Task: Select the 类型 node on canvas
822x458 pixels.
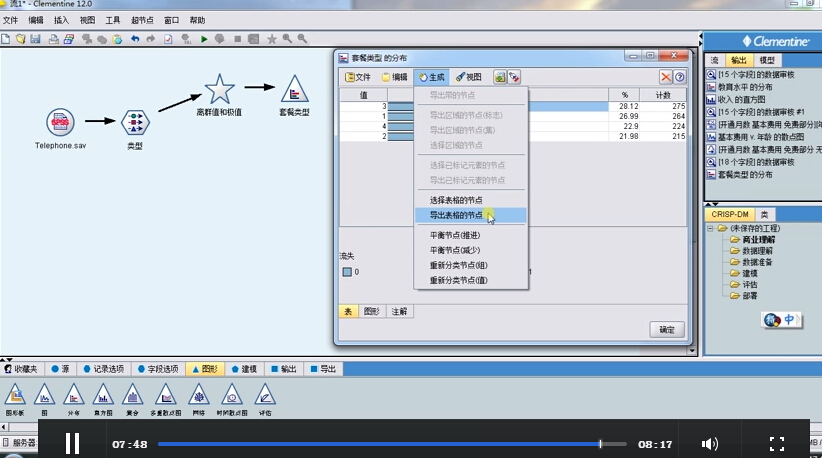Action: [134, 123]
